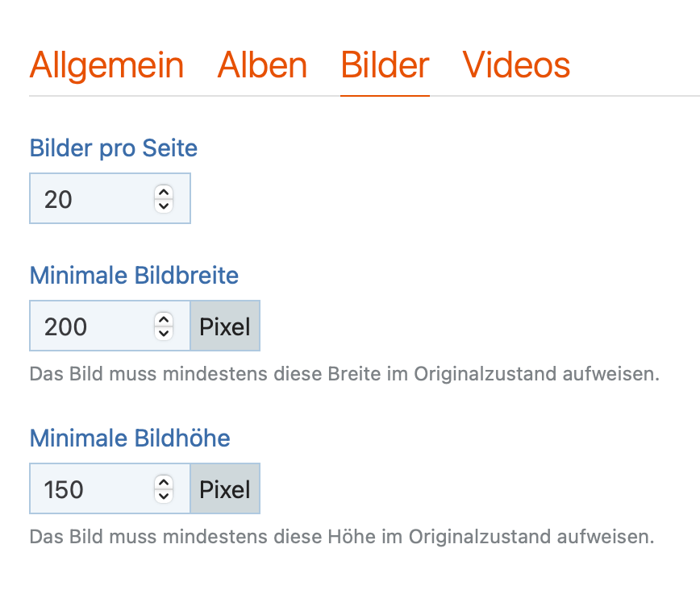Click into the Minimale Bildbreite value field
Viewport: 700px width, 590px height.
pos(89,326)
